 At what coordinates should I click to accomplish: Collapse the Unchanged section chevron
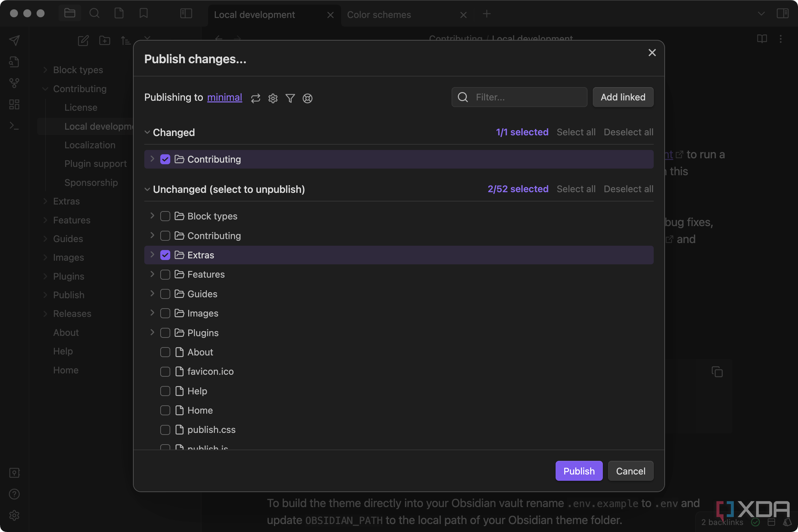coord(147,189)
